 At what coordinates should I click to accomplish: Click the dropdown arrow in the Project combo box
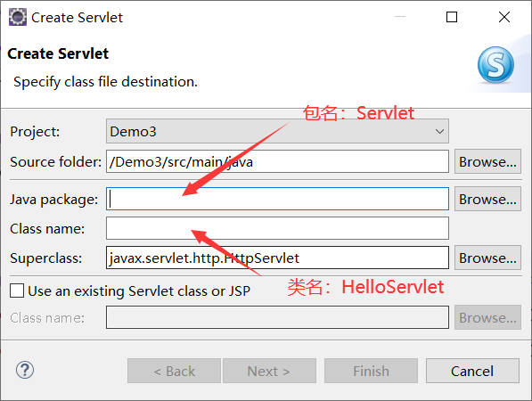tap(439, 131)
